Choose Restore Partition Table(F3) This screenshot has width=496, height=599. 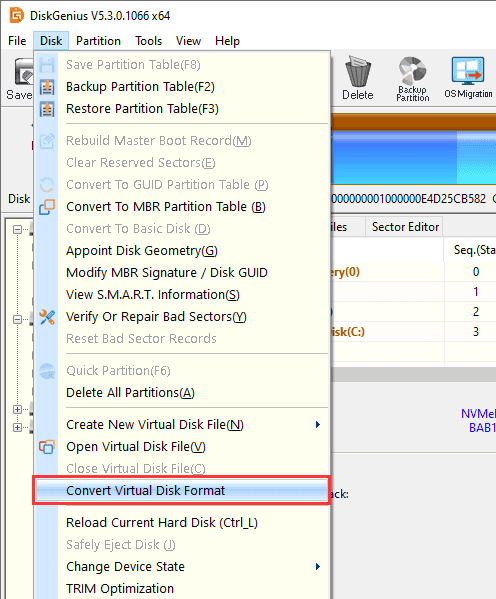click(x=182, y=109)
